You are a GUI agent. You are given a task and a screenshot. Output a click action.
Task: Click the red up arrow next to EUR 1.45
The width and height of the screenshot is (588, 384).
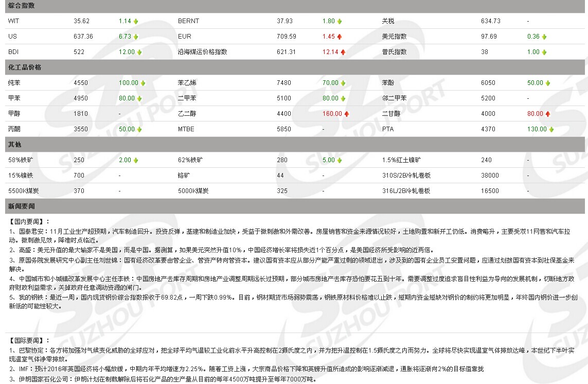point(340,37)
